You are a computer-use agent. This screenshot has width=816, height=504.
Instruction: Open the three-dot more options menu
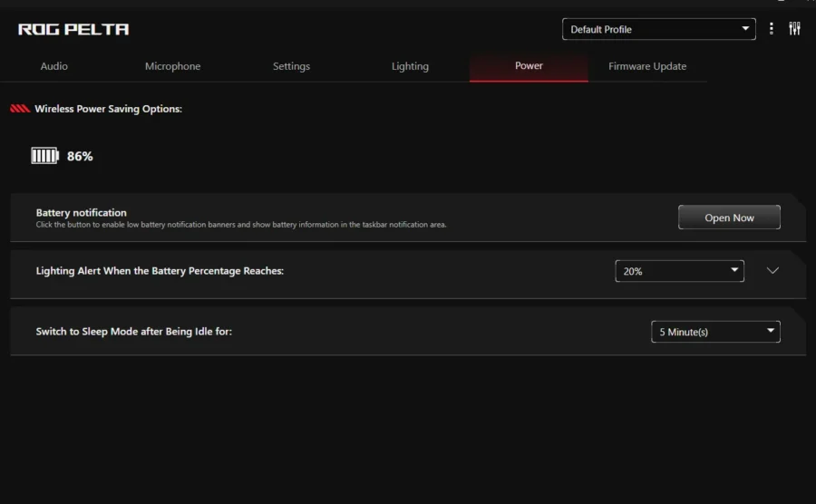[x=772, y=29]
